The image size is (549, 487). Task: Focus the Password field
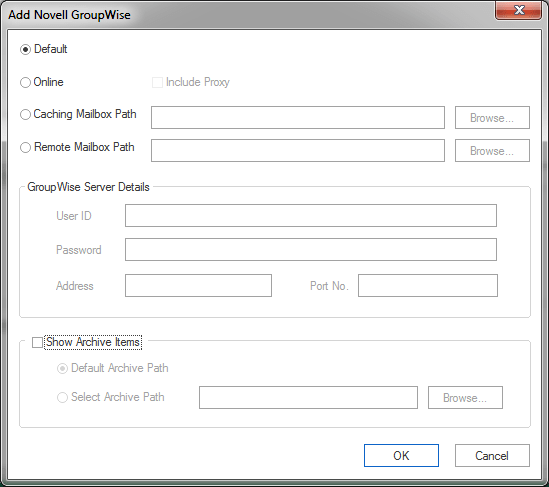(311, 250)
